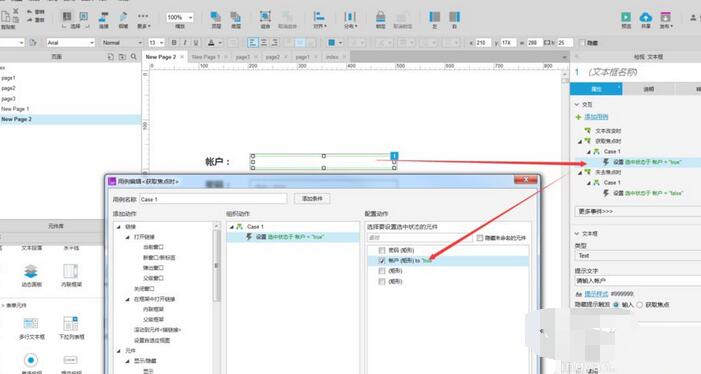
Task: Collapse the 打开链接 tree node
Action: 127,237
